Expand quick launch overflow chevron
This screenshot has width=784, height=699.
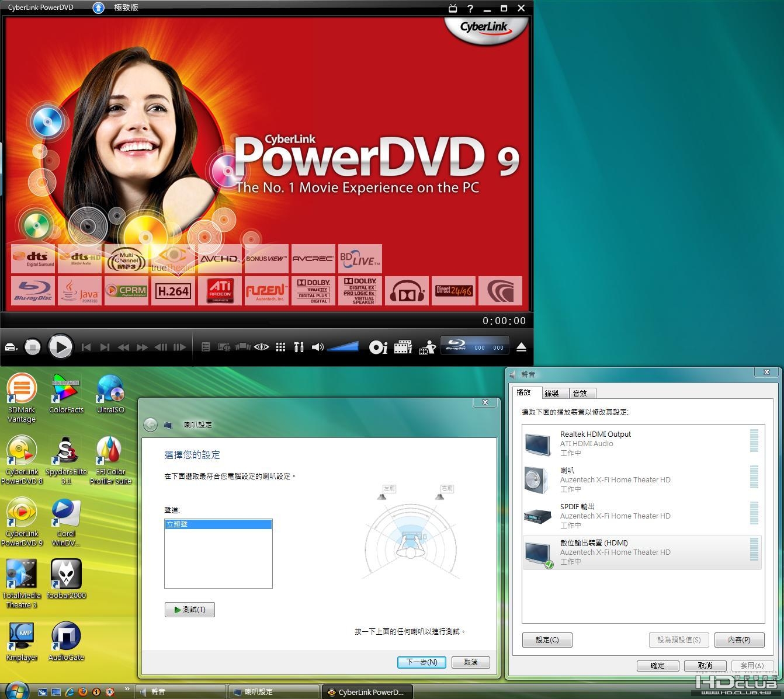(127, 690)
